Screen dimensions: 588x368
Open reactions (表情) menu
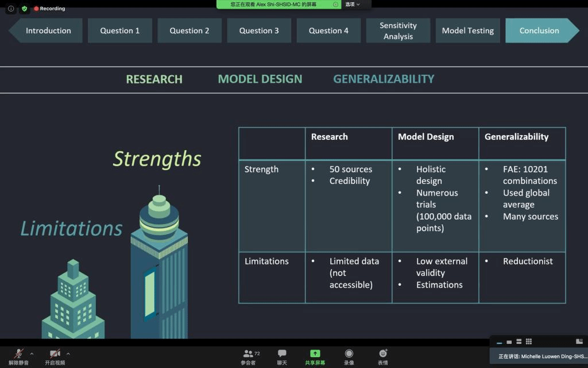[383, 357]
